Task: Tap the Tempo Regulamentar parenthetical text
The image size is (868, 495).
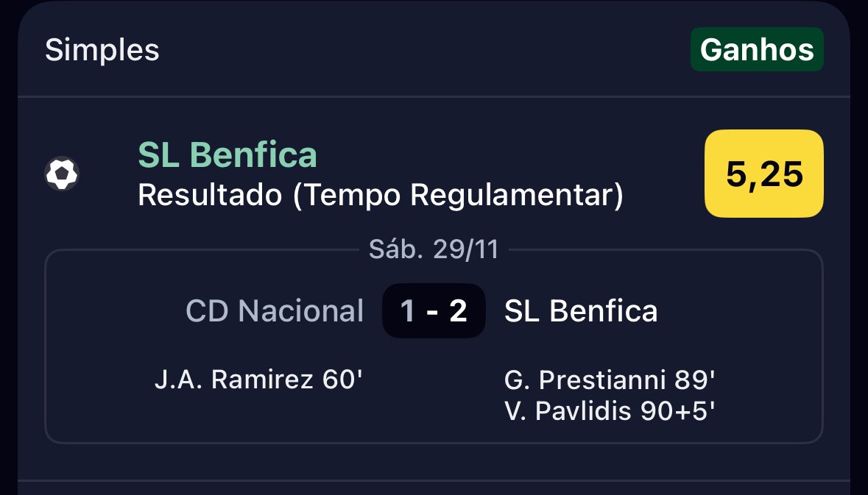Action: click(458, 195)
